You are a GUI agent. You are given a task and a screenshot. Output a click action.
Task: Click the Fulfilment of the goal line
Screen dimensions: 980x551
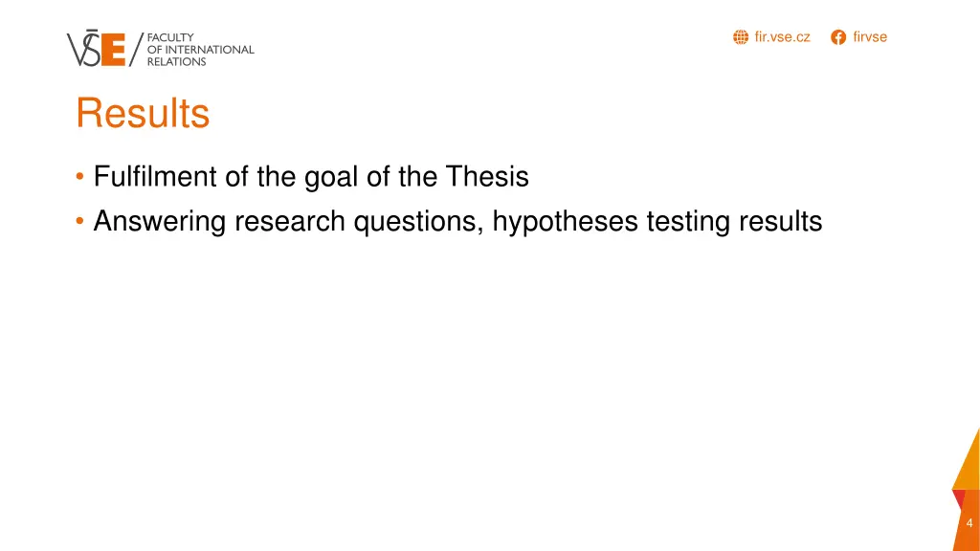311,178
